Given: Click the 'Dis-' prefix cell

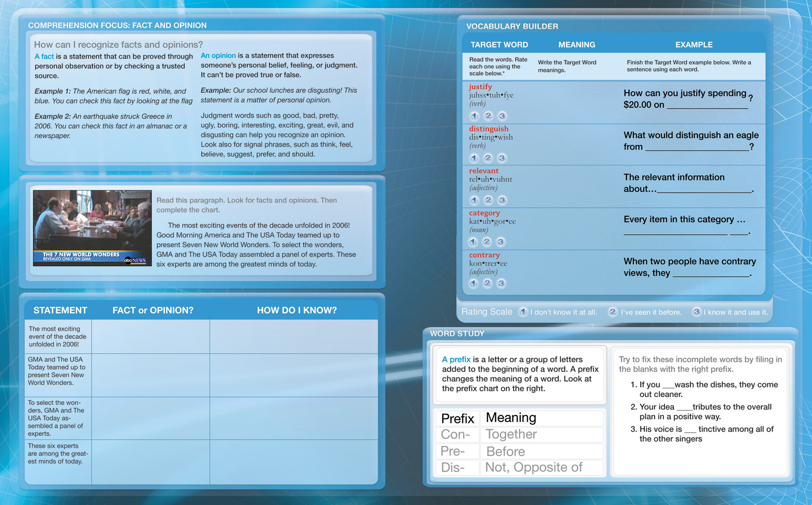Looking at the screenshot, I should (x=457, y=467).
